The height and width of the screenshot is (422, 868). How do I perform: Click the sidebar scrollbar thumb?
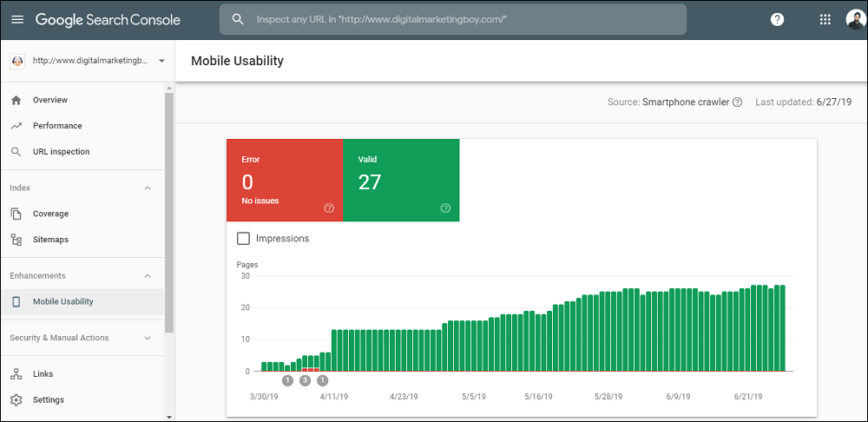click(x=169, y=213)
